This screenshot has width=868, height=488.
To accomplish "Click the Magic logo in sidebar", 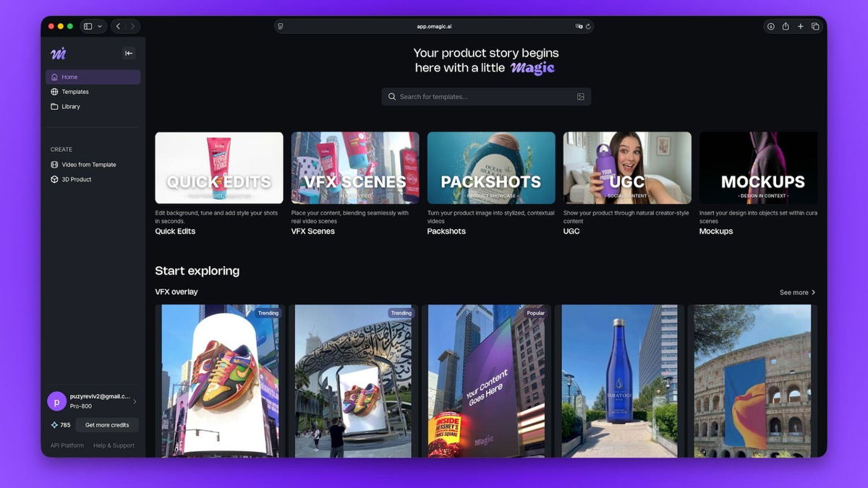I will tap(59, 53).
